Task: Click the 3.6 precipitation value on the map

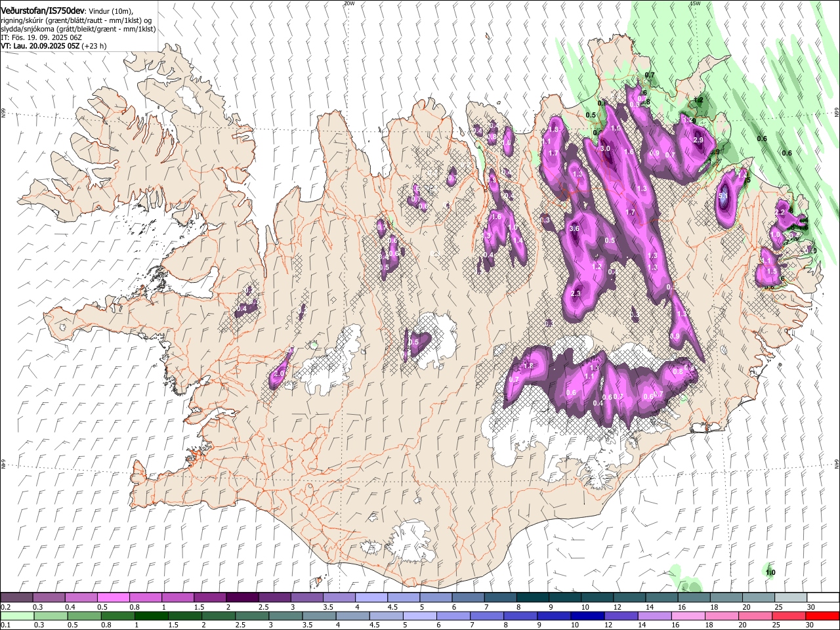Action: click(574, 228)
